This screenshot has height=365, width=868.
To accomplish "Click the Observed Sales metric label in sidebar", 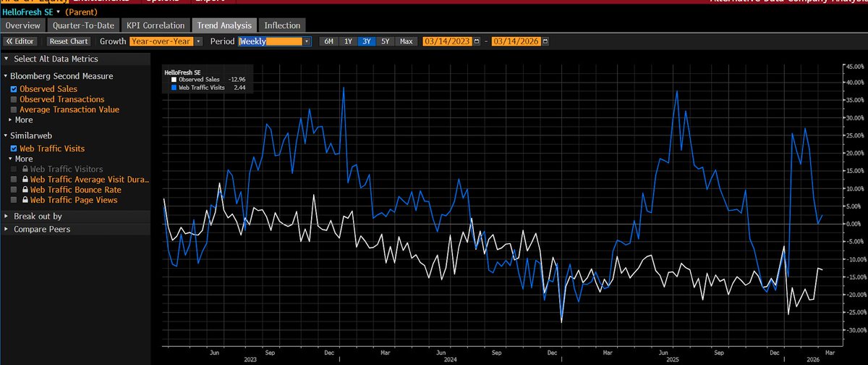I will (48, 89).
